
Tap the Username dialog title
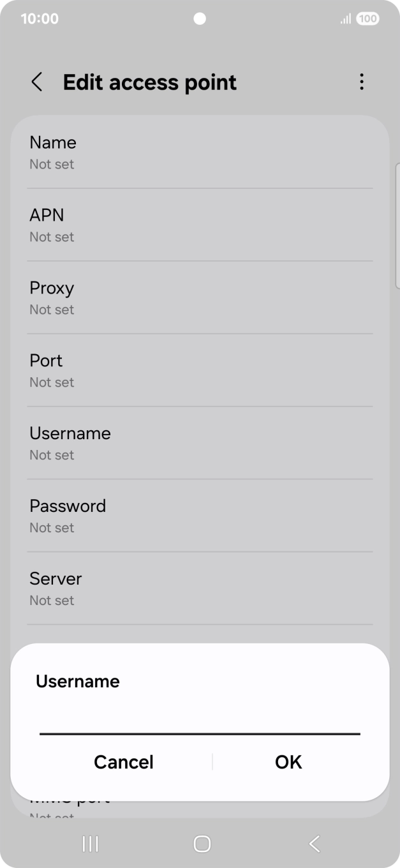[77, 681]
